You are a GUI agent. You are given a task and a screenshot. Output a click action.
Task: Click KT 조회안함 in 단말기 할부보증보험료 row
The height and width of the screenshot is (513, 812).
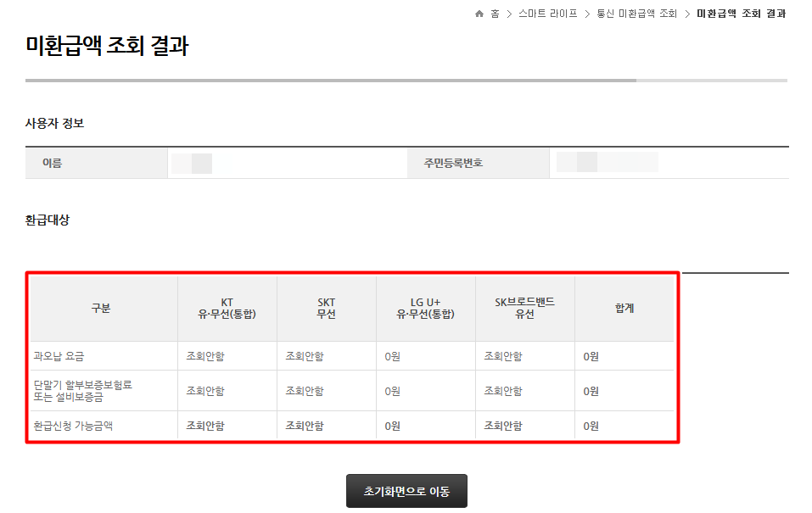205,391
